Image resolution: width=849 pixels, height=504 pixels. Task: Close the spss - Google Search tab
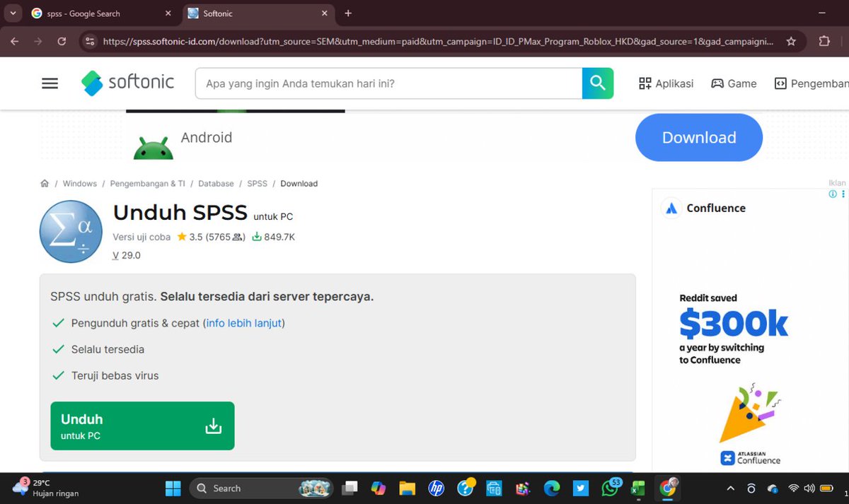(x=168, y=13)
